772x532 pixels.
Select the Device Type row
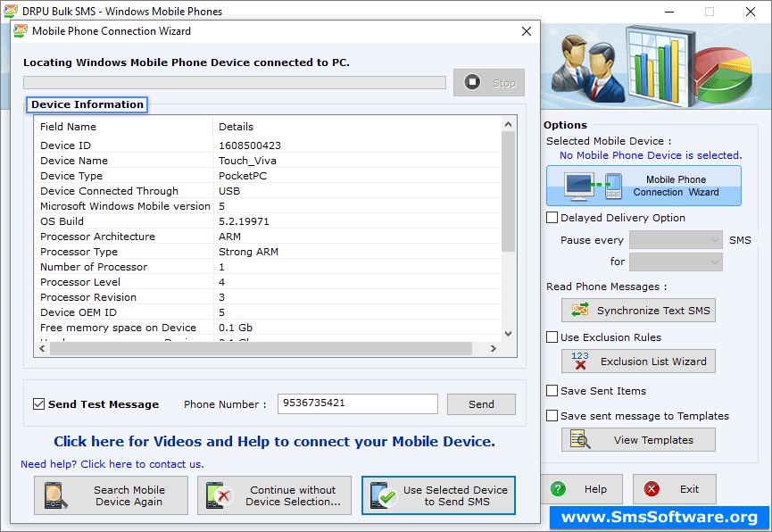tap(269, 176)
